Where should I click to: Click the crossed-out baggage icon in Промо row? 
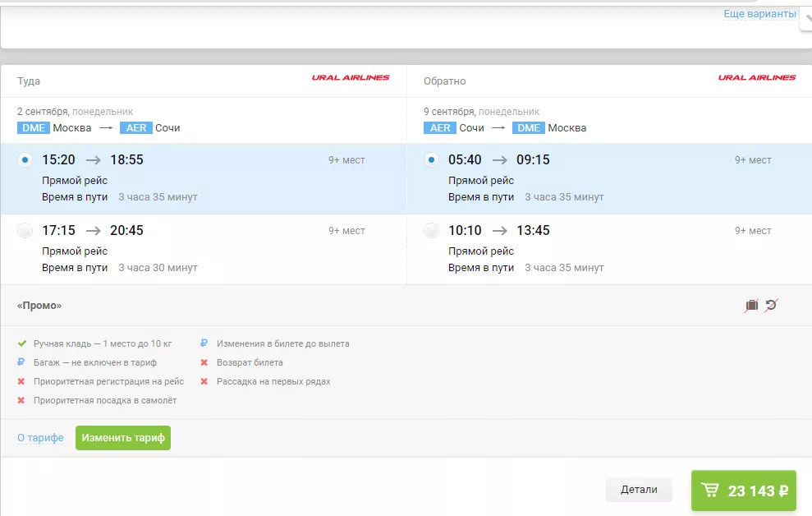coord(751,306)
